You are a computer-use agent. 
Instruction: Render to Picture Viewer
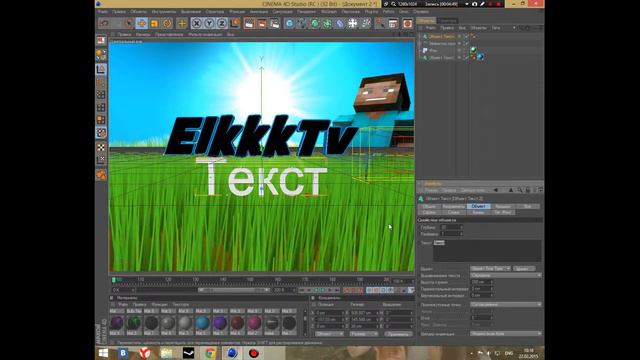click(x=262, y=23)
